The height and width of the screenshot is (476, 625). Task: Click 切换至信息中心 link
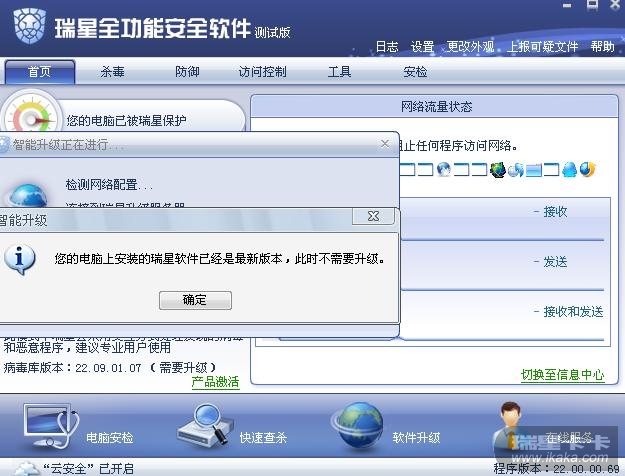coord(562,375)
